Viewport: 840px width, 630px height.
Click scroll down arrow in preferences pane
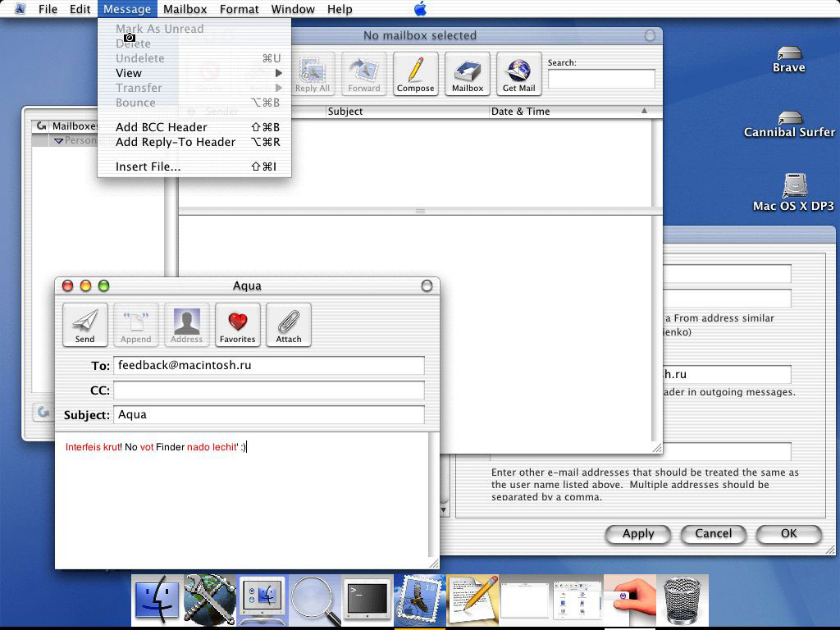(444, 511)
